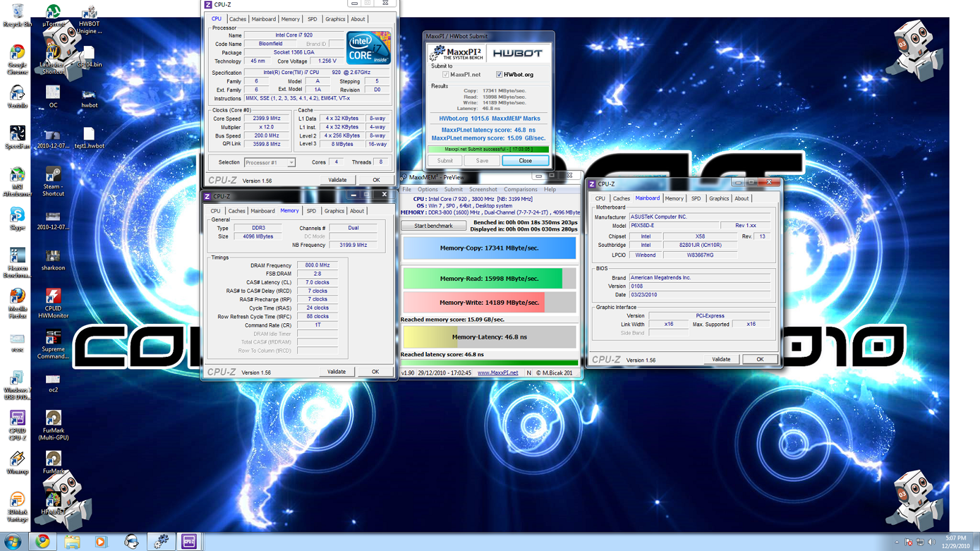Click Validate in the top CPU-Z window
This screenshot has width=980, height=551.
click(x=337, y=180)
